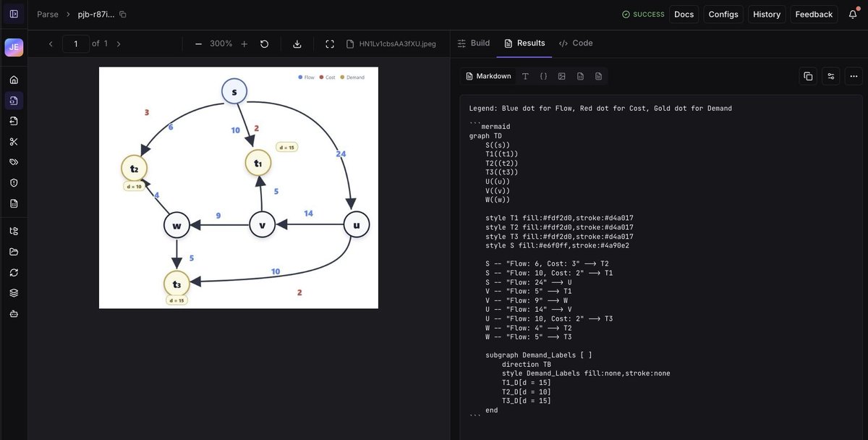This screenshot has height=440, width=868.
Task: Copy job ID next to pjb-r87i
Action: [x=122, y=14]
